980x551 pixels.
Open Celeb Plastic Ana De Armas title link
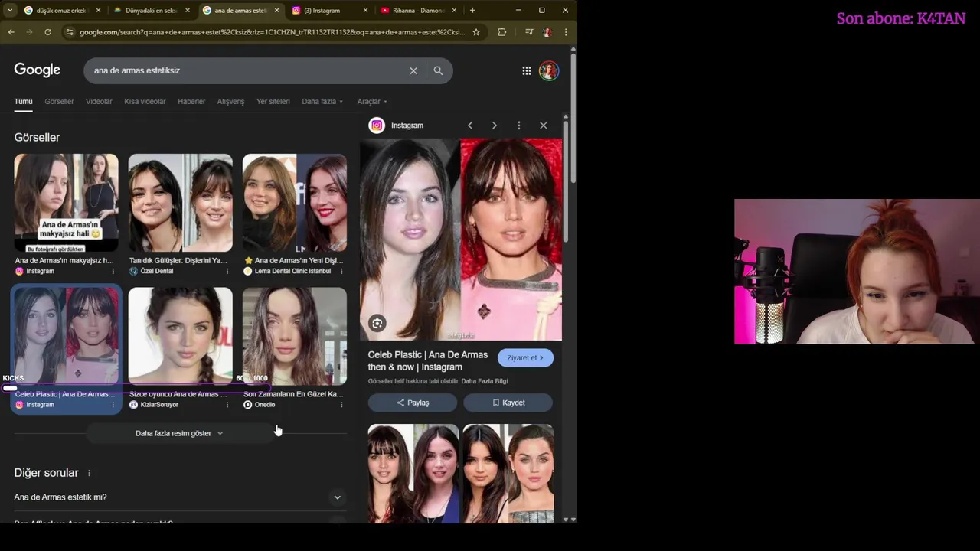pyautogui.click(x=427, y=361)
